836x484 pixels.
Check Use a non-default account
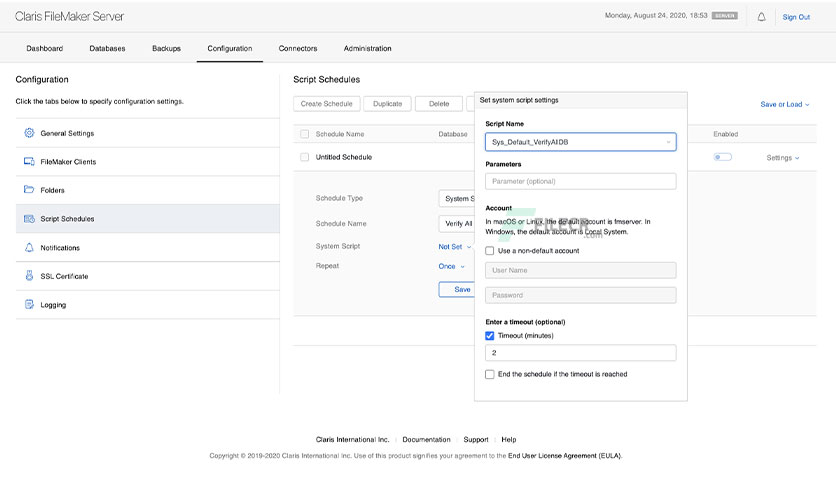point(489,251)
